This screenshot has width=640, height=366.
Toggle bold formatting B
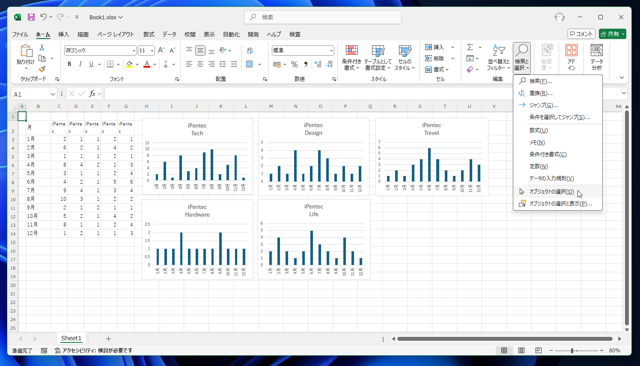pyautogui.click(x=69, y=64)
